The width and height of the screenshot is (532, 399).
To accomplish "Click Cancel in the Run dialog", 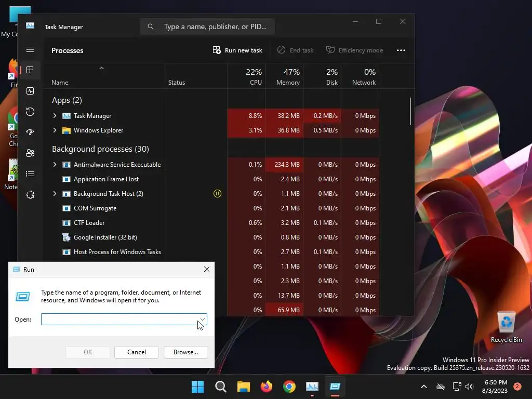I will 137,352.
